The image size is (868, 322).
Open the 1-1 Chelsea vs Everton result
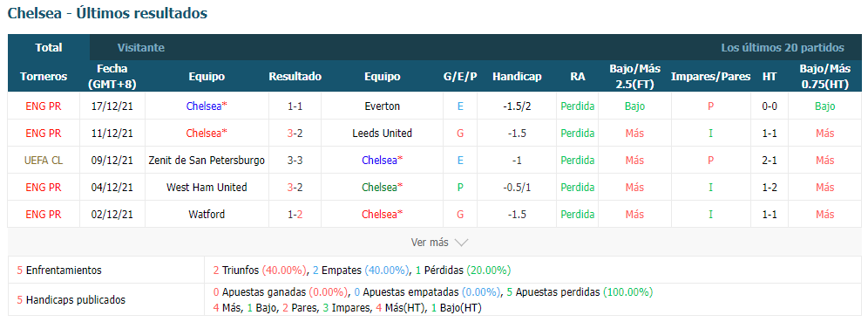coord(295,106)
